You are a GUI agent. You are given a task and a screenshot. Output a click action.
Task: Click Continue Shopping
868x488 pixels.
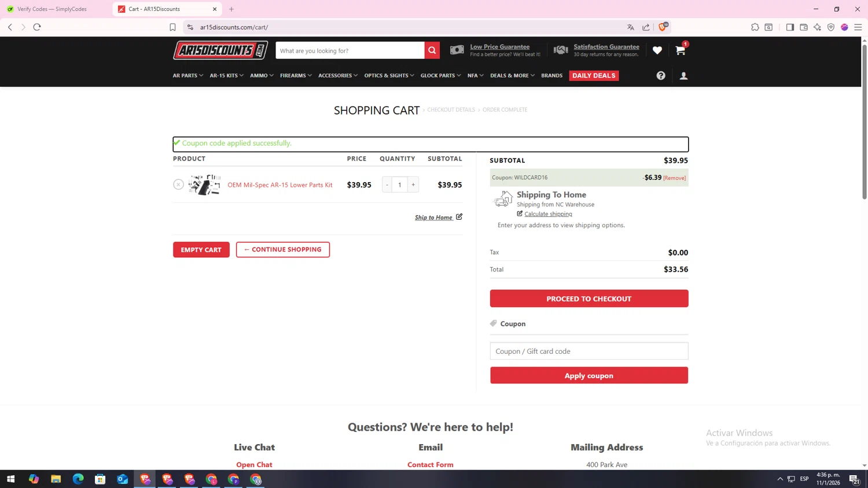tap(282, 250)
